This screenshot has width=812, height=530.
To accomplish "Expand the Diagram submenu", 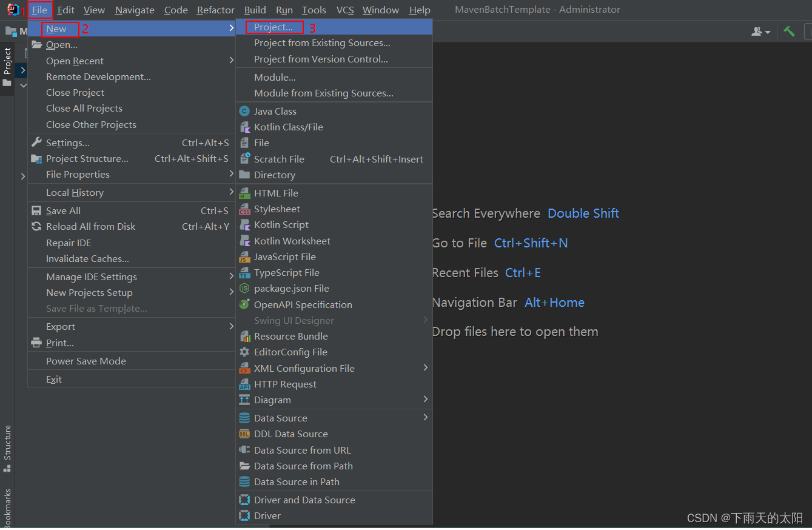I will pos(426,399).
